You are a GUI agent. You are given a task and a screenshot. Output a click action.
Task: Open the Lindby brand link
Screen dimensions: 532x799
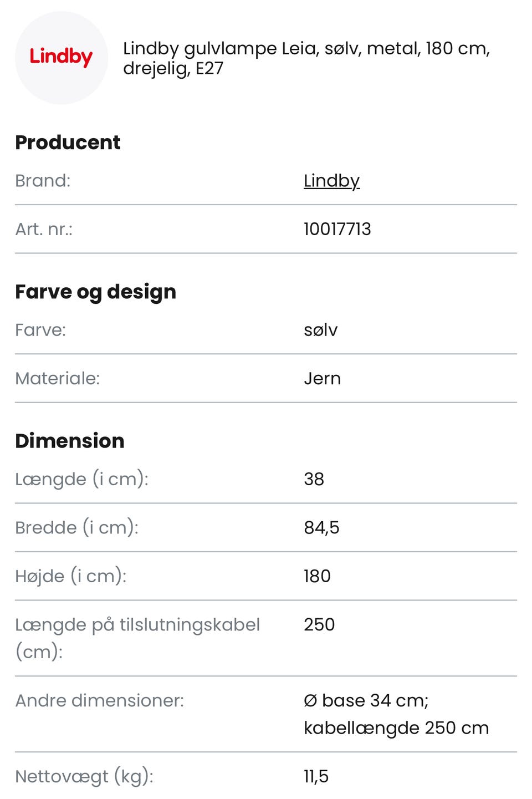pos(331,181)
